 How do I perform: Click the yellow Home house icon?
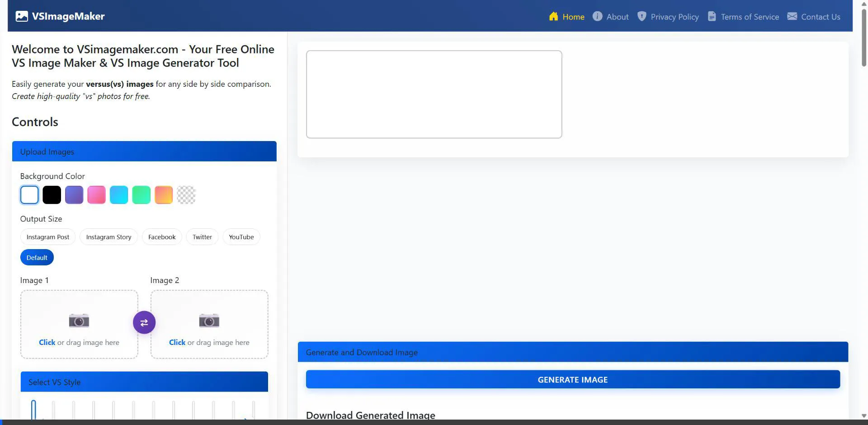[x=553, y=17]
